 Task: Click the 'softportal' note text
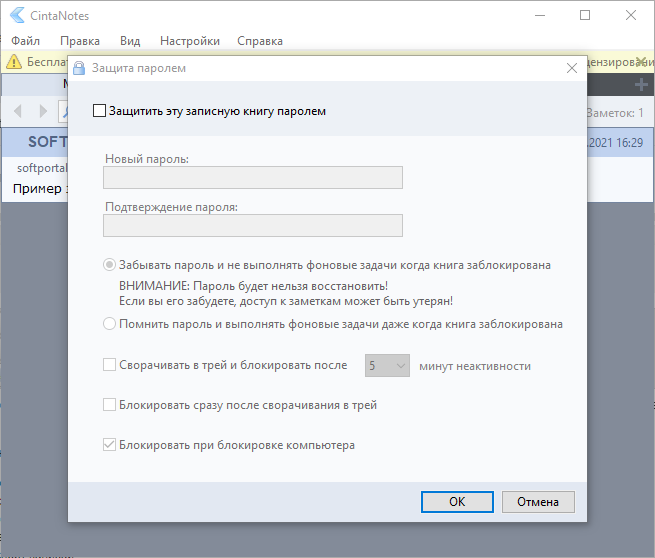point(42,168)
